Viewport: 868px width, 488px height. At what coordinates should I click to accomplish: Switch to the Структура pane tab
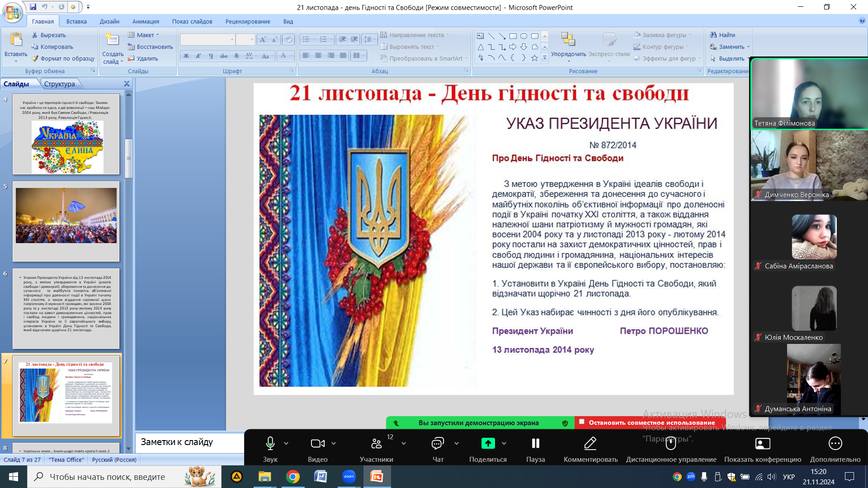click(59, 84)
